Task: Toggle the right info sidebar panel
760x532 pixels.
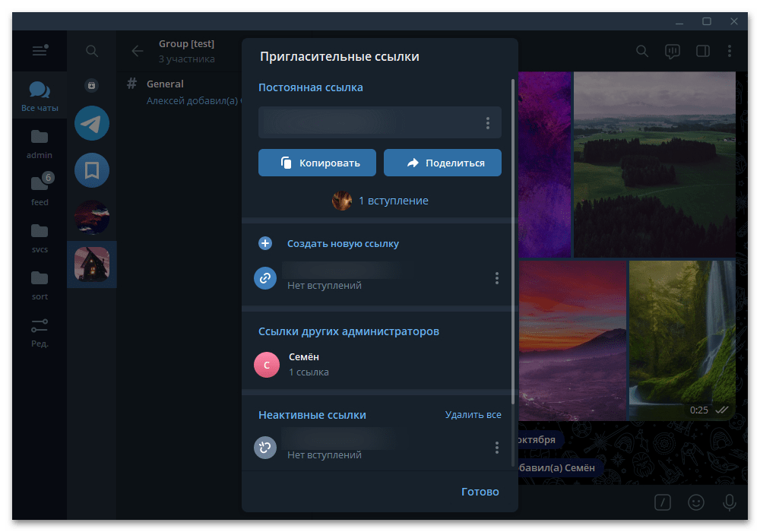Action: point(703,51)
